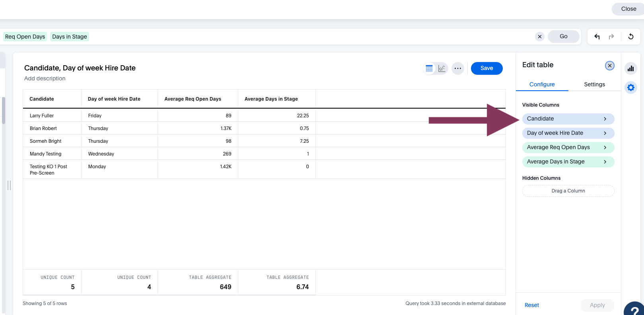Viewport: 644px width, 315px height.
Task: Click the answer title Candidate, Day of week Hire Date
Action: pos(80,68)
